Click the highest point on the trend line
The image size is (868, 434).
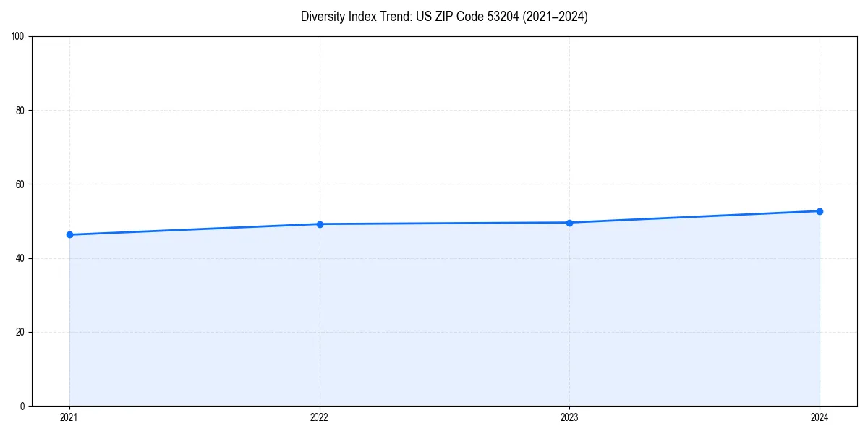click(820, 210)
